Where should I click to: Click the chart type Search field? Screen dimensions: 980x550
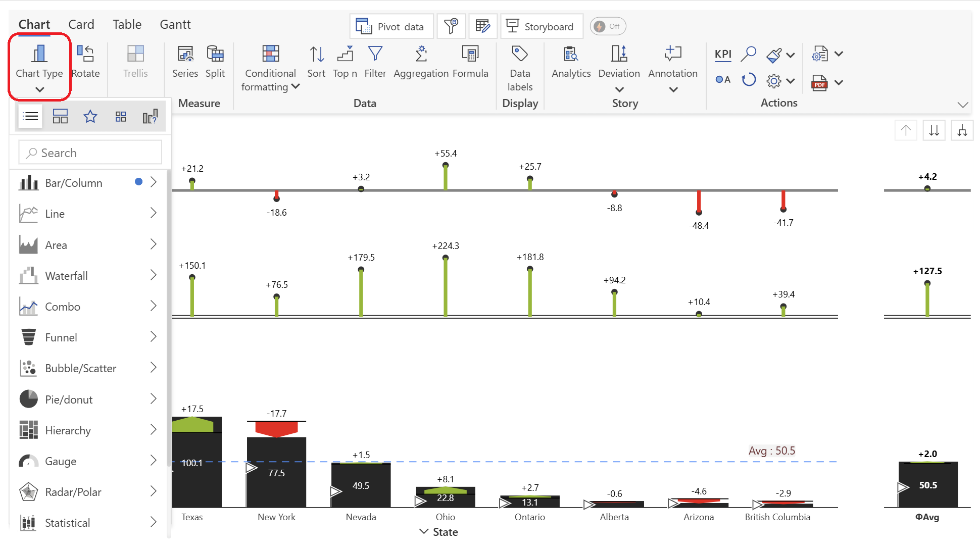pos(90,153)
